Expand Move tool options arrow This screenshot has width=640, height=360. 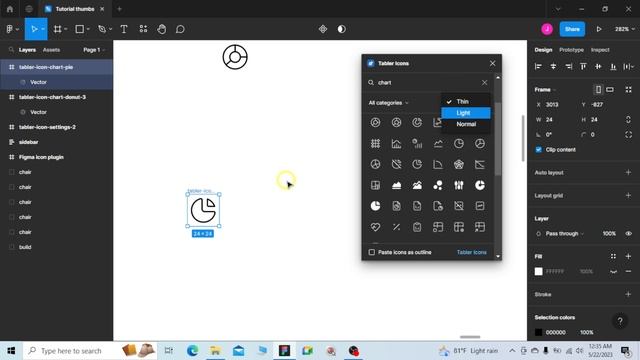point(43,29)
